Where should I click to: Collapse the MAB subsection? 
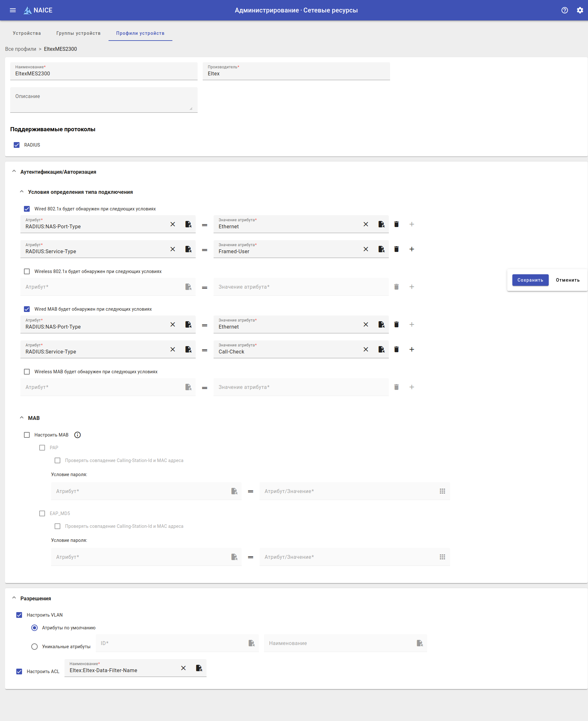click(22, 418)
